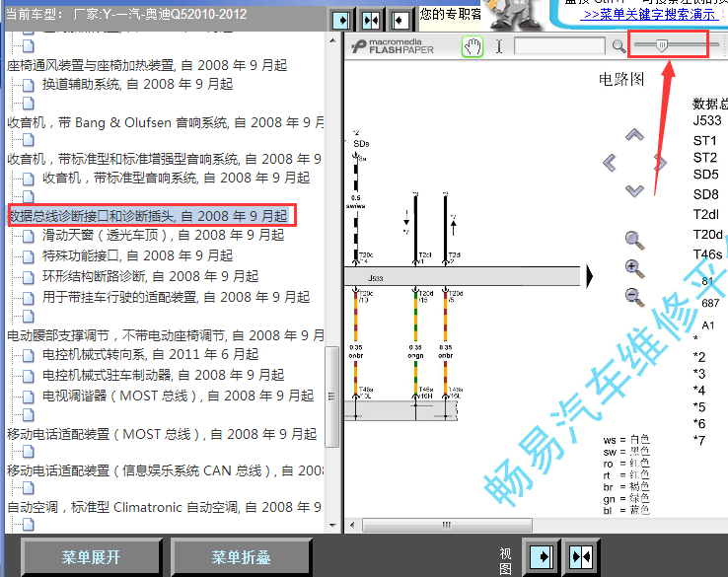Image resolution: width=728 pixels, height=577 pixels.
Task: Open 特殊功能接口 entry
Action: click(137, 255)
